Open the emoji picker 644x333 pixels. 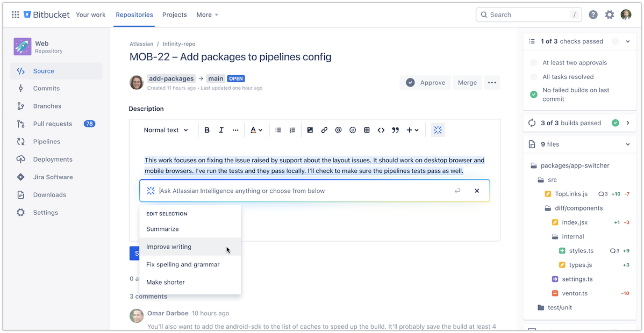click(353, 130)
